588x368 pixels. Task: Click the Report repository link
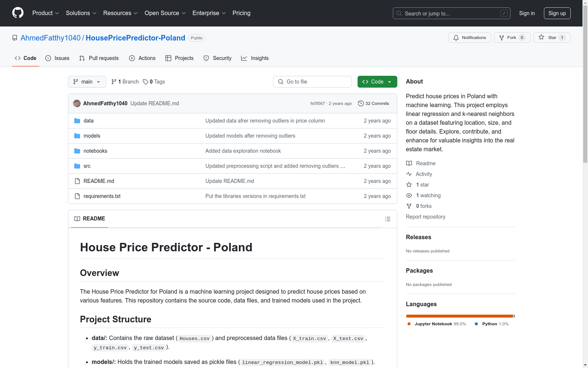tap(426, 217)
